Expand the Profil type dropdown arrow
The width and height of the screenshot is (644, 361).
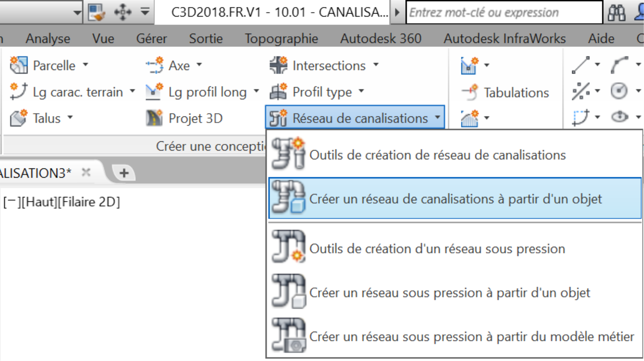coord(361,91)
